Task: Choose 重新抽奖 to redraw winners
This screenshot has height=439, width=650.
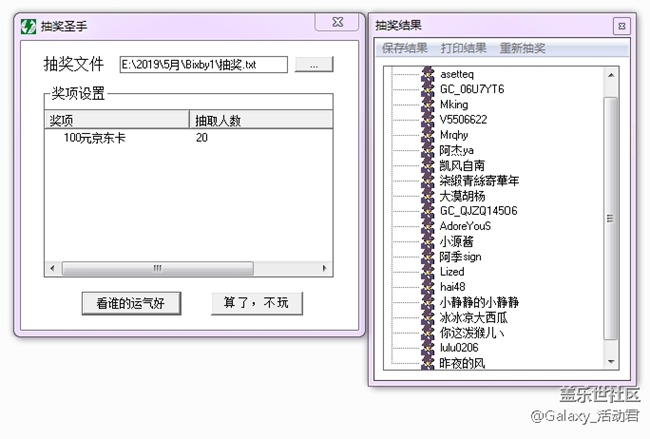Action: click(522, 48)
